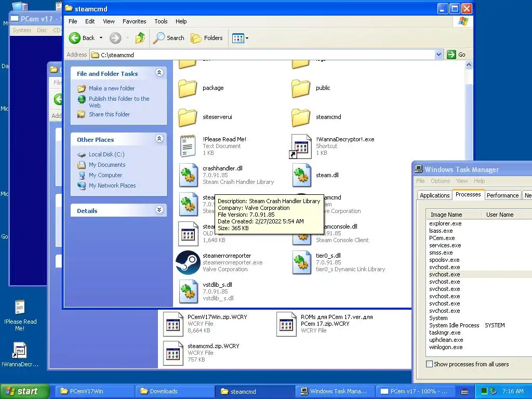Image resolution: width=532 pixels, height=399 pixels.
Task: Select crashhandler.dll file icon
Action: point(188,176)
